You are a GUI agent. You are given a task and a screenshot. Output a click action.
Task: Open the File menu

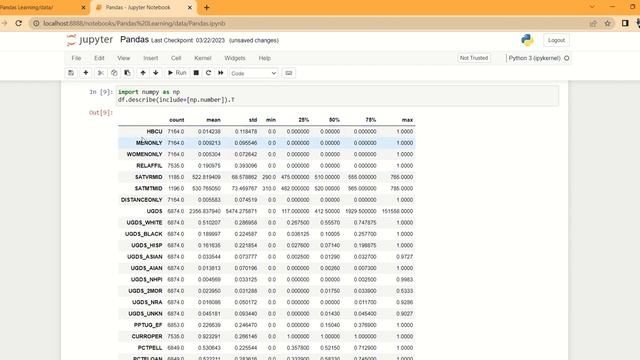point(76,58)
